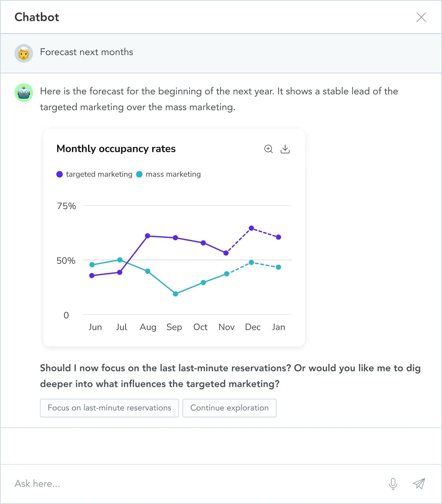Choose Continue exploration
Viewport: 442px width, 504px height.
pyautogui.click(x=229, y=408)
